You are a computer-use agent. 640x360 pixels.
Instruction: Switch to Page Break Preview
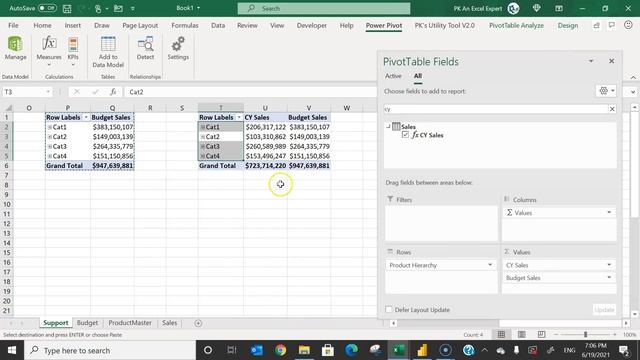[541, 334]
